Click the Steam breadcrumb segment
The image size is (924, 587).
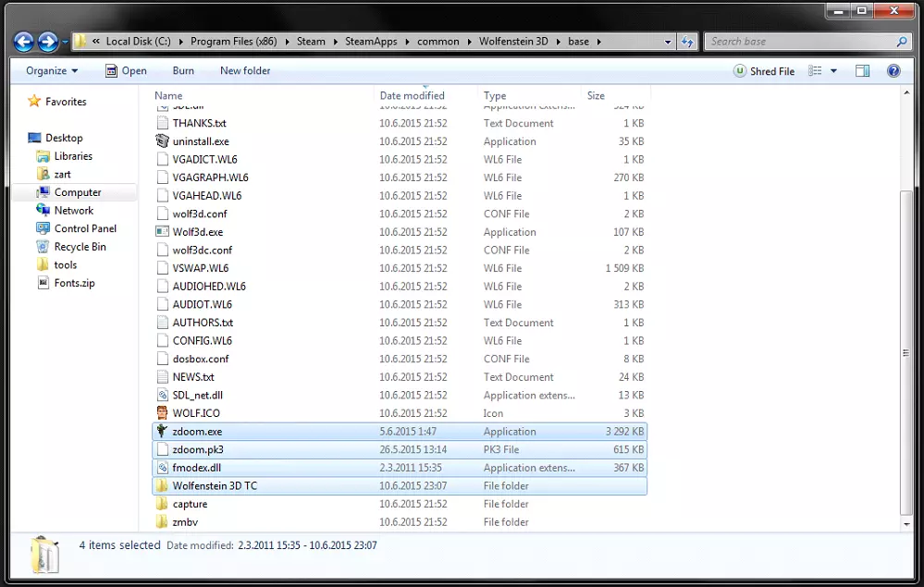pyautogui.click(x=311, y=42)
